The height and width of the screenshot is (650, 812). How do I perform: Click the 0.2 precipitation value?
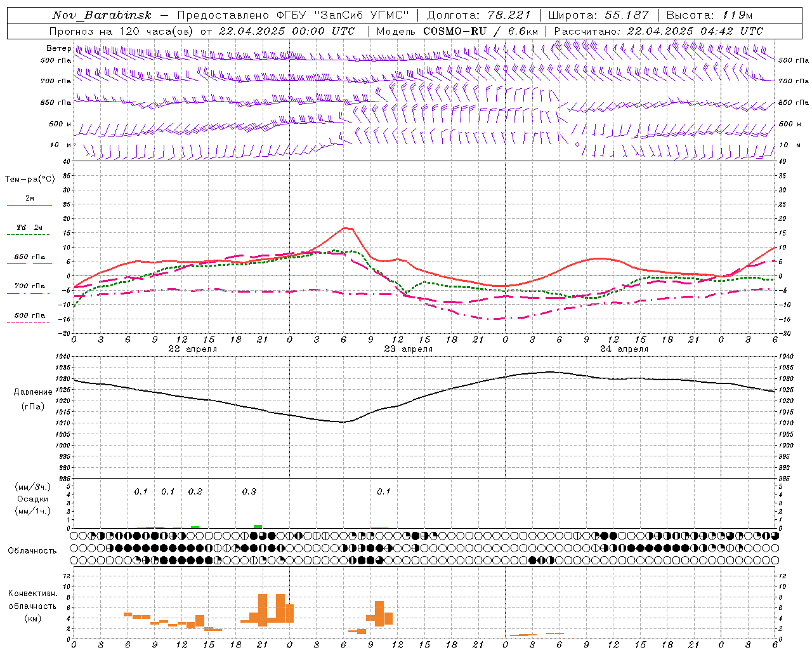coord(195,492)
